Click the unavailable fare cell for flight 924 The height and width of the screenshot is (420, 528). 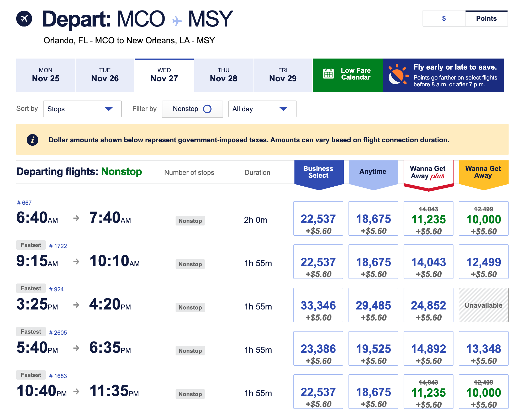tap(483, 305)
